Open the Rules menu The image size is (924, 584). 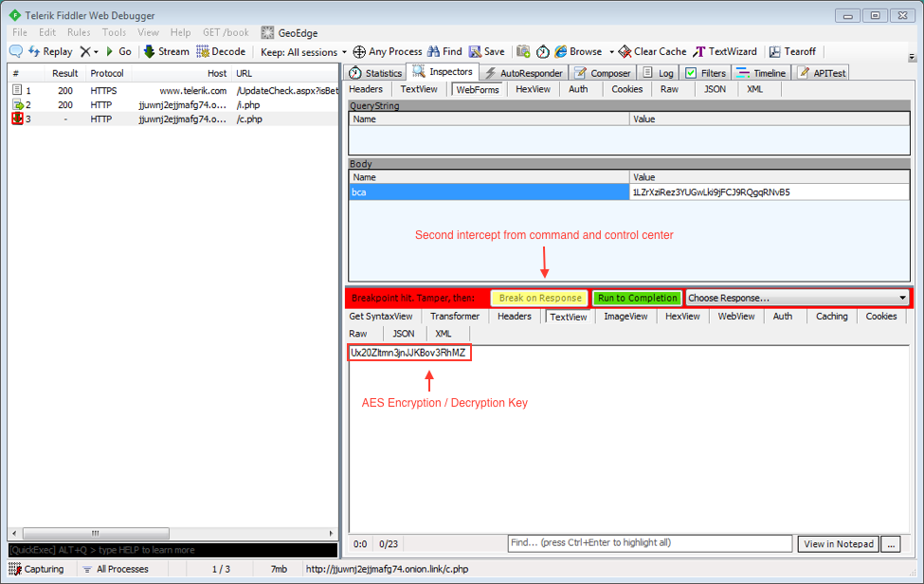click(79, 32)
